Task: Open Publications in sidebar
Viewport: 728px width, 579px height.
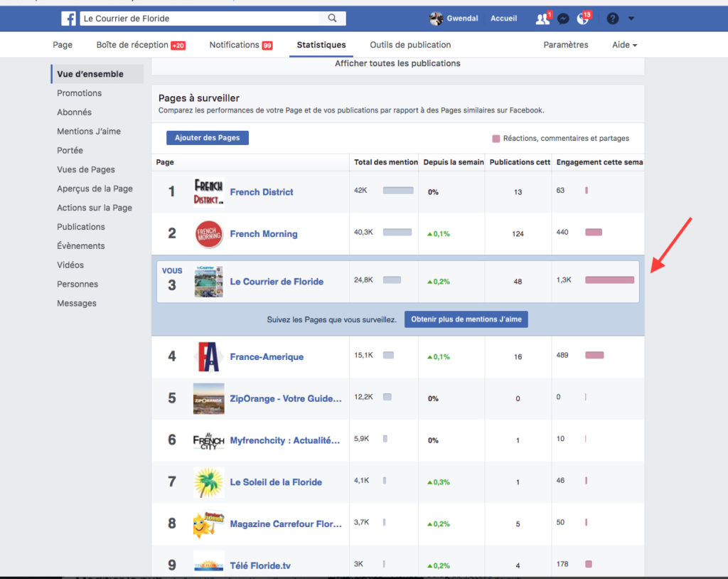Action: point(81,227)
